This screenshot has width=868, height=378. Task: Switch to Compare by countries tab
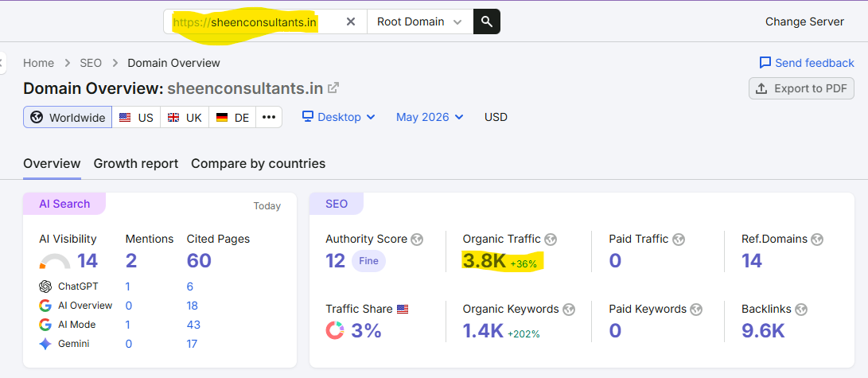(258, 164)
